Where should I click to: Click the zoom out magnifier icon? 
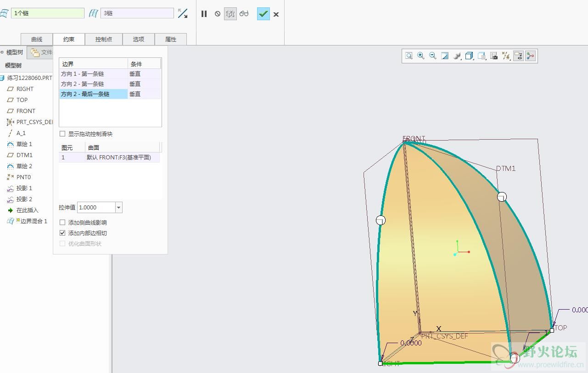pyautogui.click(x=433, y=56)
